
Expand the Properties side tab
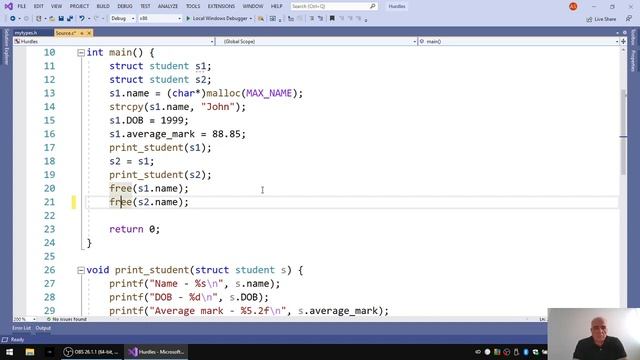pos(633,60)
